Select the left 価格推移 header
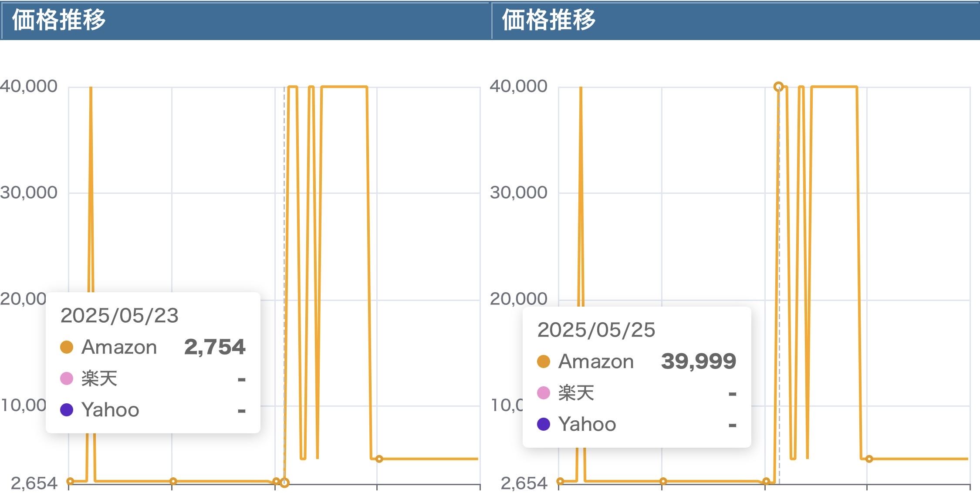 59,20
